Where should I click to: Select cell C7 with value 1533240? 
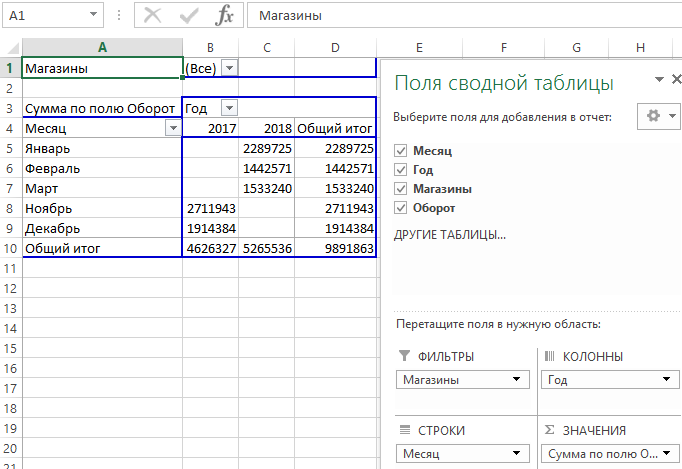click(x=267, y=188)
